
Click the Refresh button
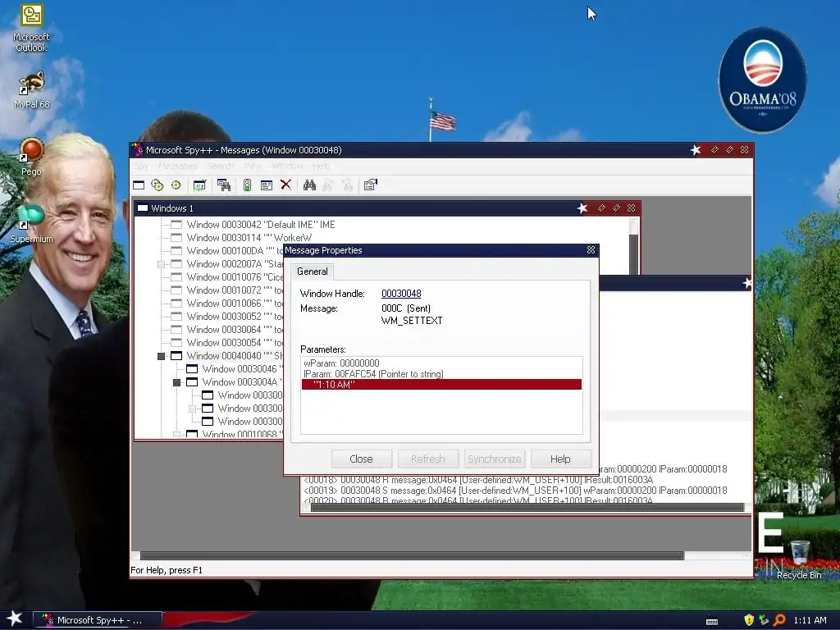(x=427, y=459)
